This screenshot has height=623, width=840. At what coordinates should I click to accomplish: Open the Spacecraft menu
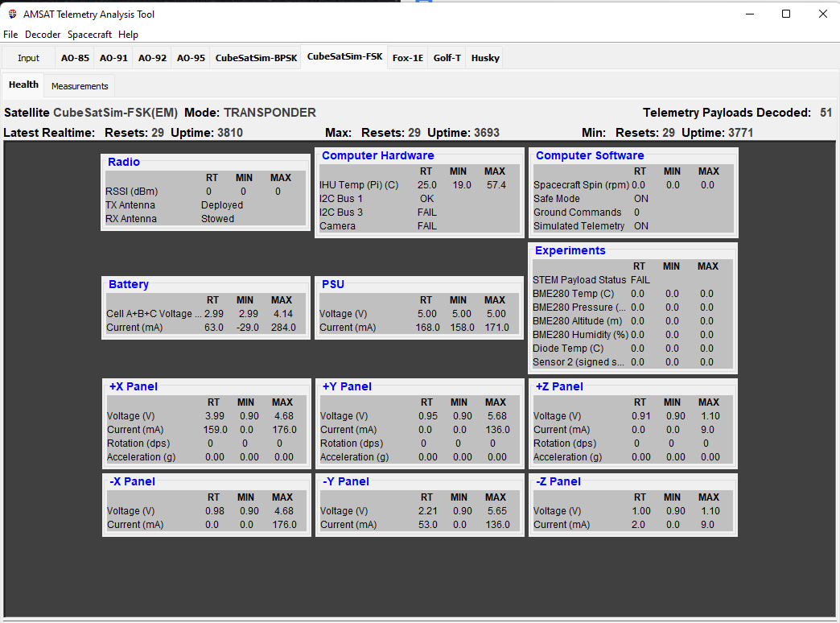click(x=89, y=35)
